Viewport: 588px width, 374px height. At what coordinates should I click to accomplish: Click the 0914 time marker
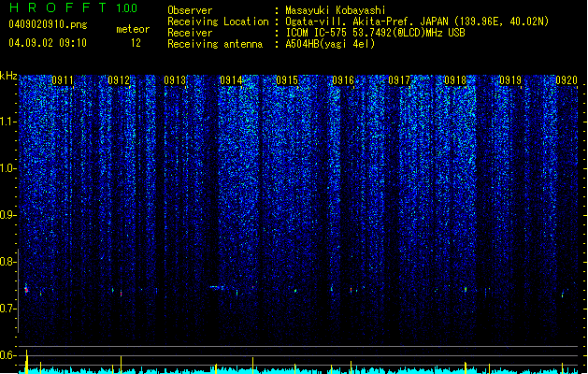231,80
